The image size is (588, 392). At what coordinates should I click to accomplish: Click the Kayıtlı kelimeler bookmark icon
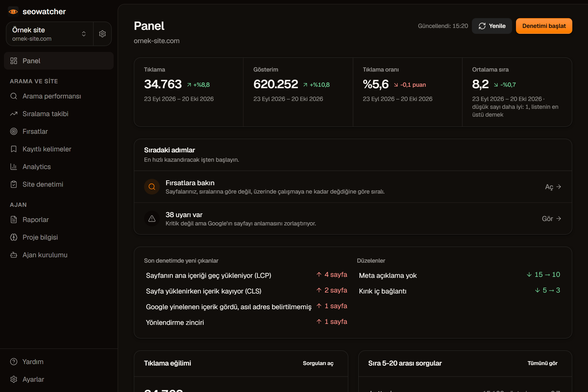pyautogui.click(x=14, y=149)
